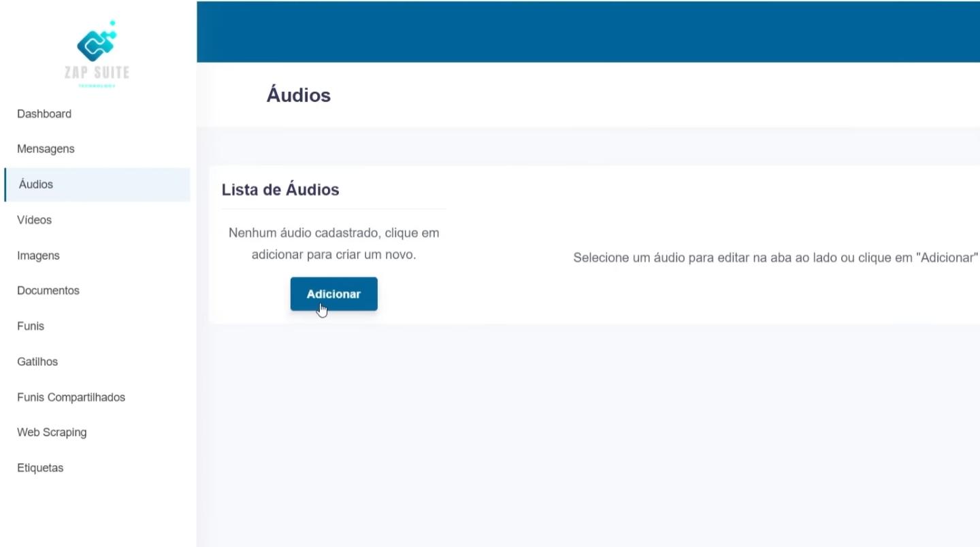The height and width of the screenshot is (547, 980).
Task: Click the Adicionar button
Action: pos(333,294)
